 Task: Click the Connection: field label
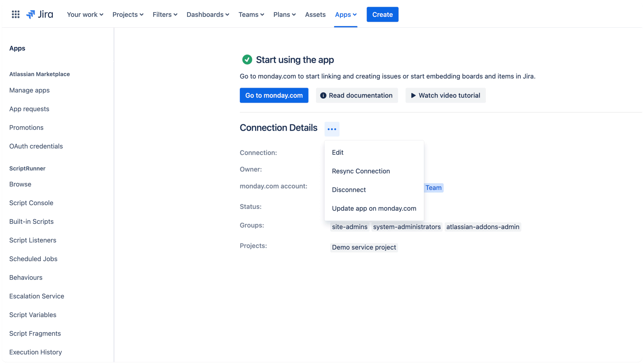click(258, 153)
